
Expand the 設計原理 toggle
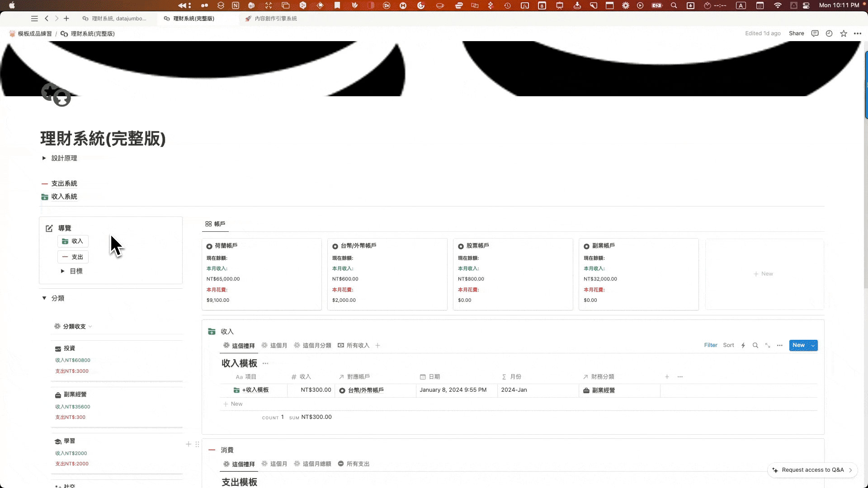coord(44,158)
